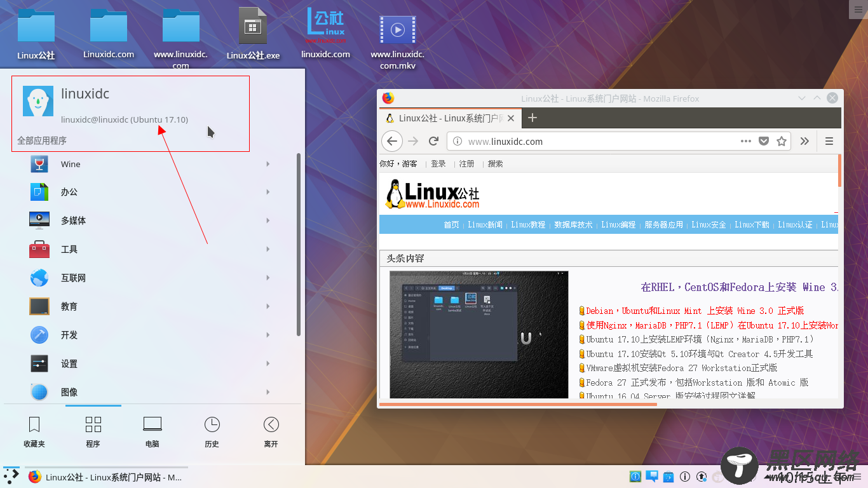
Task: Click the launcher menu vertical scrollbar
Action: pyautogui.click(x=299, y=245)
